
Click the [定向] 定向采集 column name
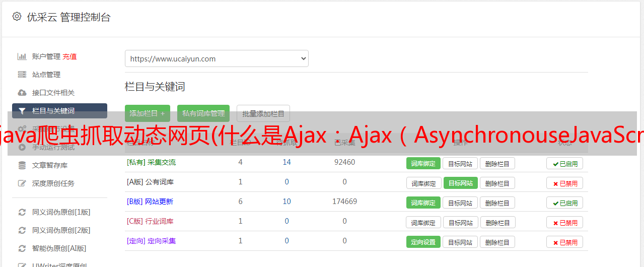click(151, 241)
